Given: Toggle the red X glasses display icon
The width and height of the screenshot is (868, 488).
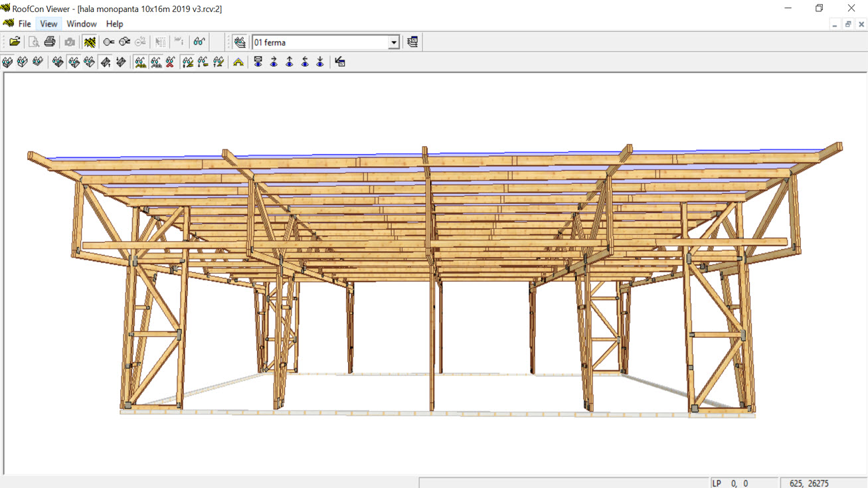Looking at the screenshot, I should 171,62.
